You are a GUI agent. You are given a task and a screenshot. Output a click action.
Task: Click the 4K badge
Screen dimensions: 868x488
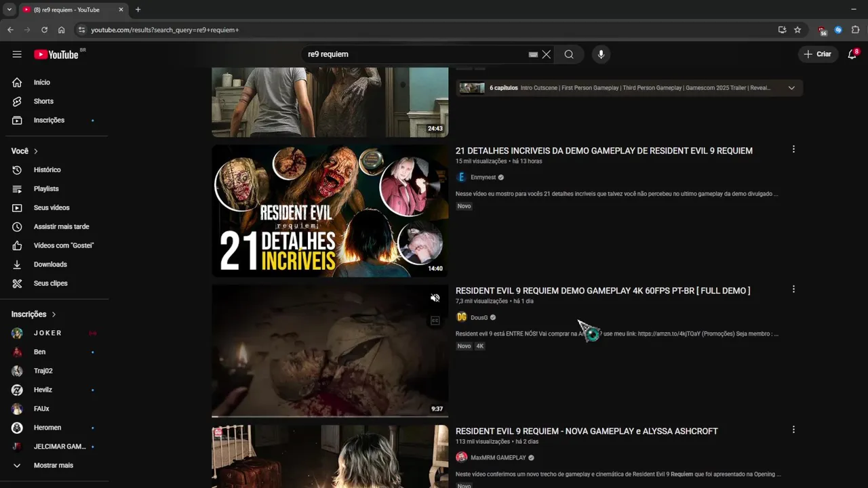480,346
